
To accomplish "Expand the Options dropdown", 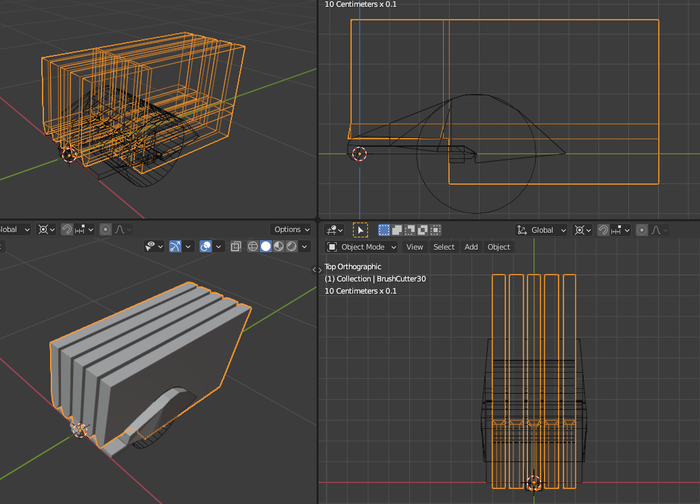I will 291,229.
